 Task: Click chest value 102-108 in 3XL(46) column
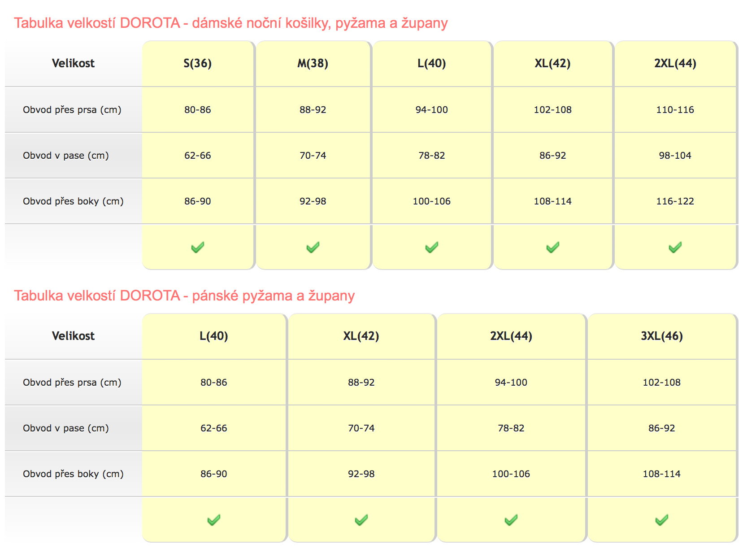coord(662,383)
